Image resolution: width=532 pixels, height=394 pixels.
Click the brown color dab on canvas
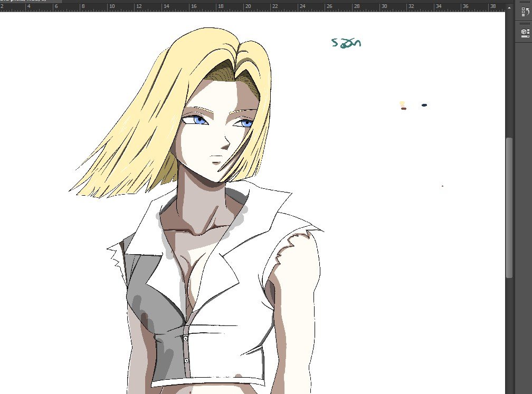[404, 109]
